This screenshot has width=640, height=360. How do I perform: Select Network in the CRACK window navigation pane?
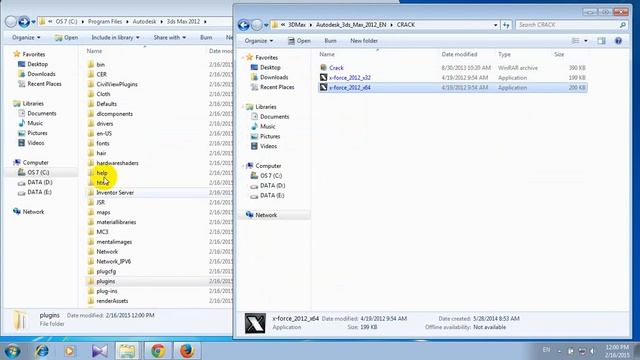point(266,215)
